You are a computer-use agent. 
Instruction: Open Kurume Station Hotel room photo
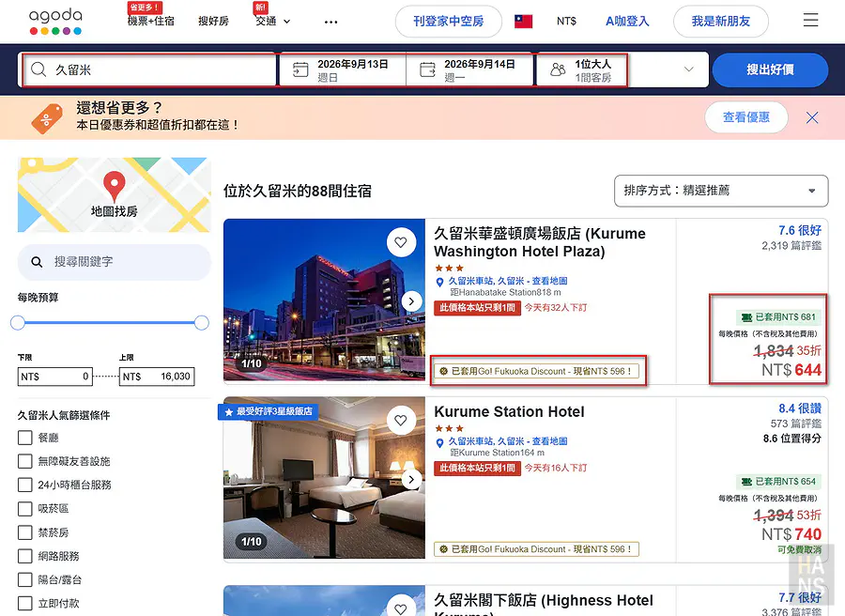(x=325, y=478)
